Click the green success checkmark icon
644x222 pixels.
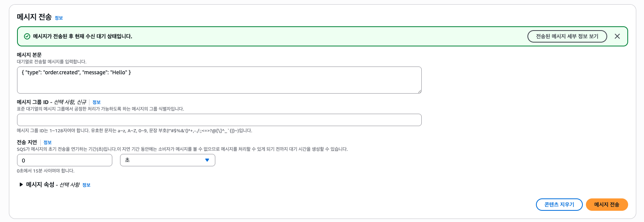pyautogui.click(x=27, y=36)
